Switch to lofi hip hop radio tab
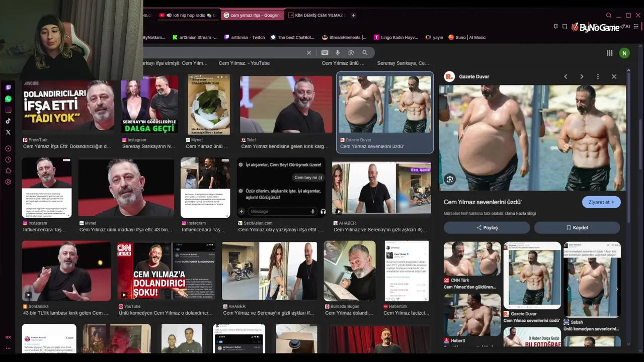 pos(187,15)
